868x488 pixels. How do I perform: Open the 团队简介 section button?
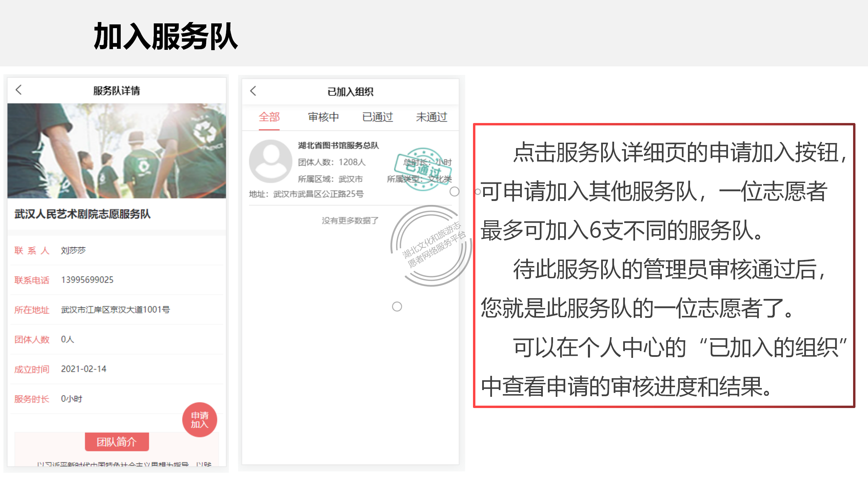(117, 442)
